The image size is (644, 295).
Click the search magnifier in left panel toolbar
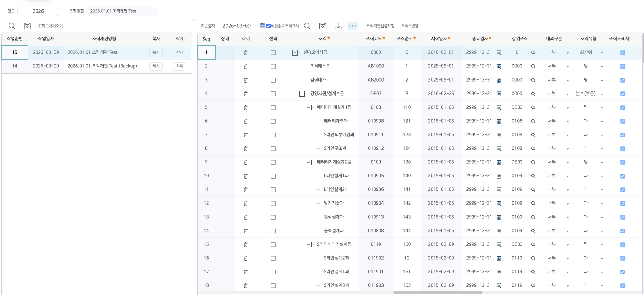[x=12, y=26]
